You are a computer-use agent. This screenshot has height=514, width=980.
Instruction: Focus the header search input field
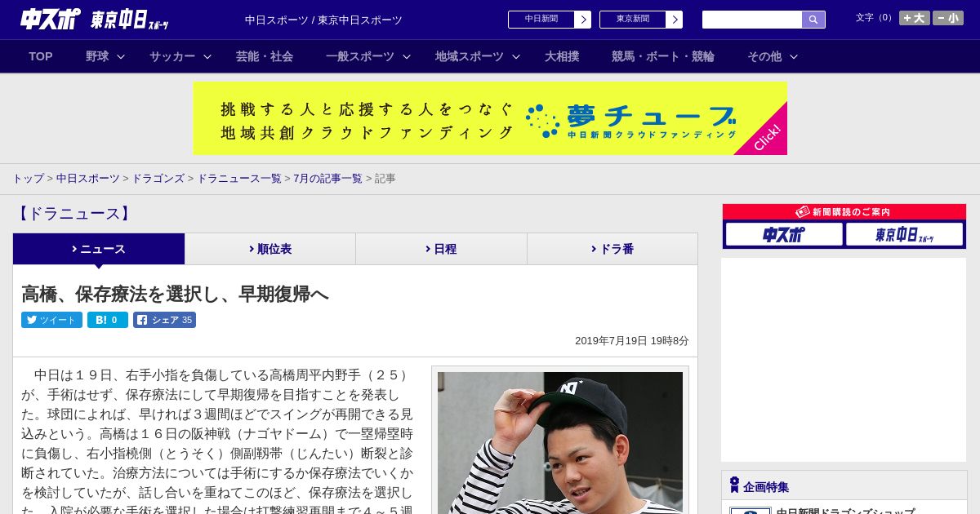pos(752,20)
